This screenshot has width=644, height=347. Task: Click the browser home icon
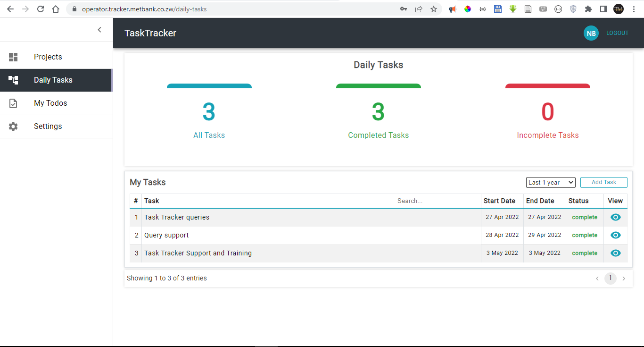[x=56, y=9]
